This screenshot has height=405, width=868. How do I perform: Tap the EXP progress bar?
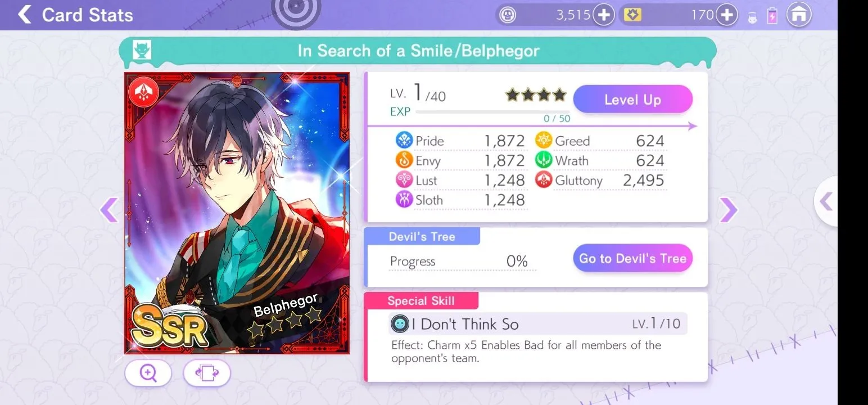coord(492,111)
